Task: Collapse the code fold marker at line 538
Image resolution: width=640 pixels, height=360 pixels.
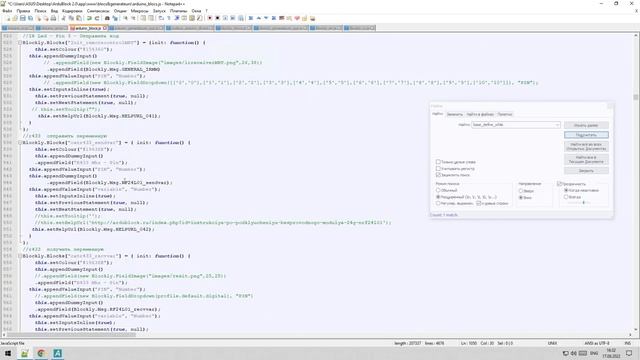Action: [20, 142]
